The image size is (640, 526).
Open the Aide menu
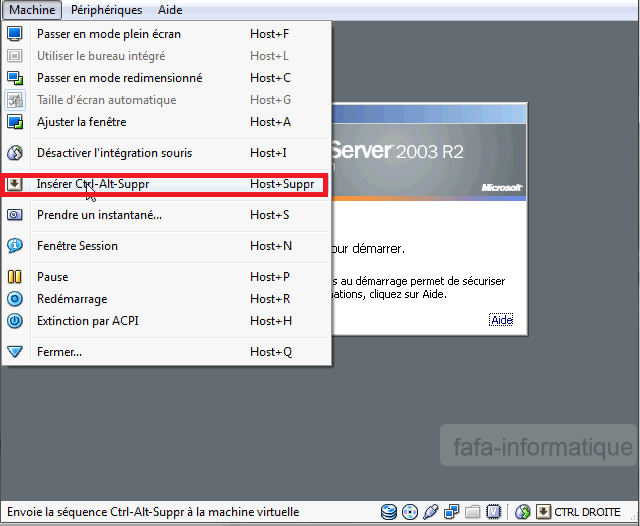pos(170,10)
